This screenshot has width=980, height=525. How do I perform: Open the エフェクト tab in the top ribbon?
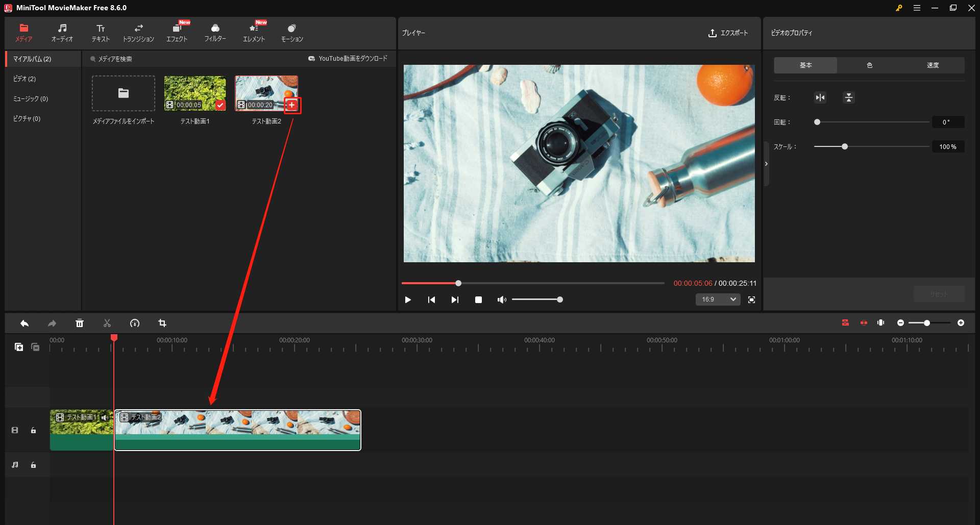click(x=177, y=33)
